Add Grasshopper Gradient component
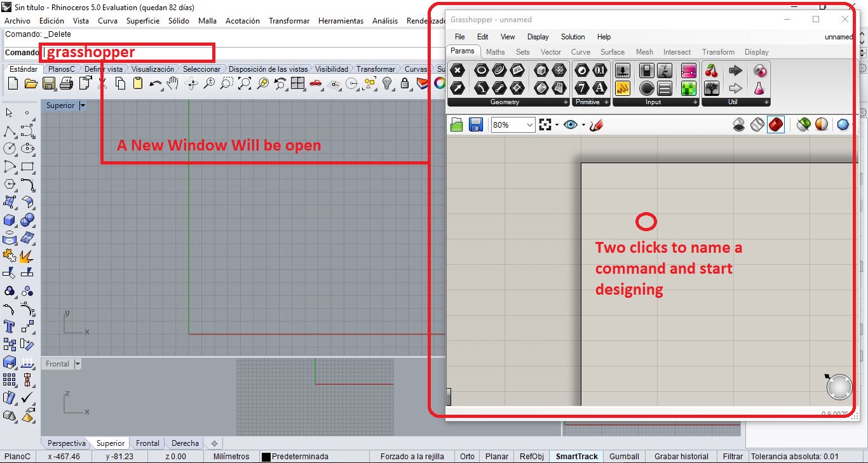 [688, 70]
